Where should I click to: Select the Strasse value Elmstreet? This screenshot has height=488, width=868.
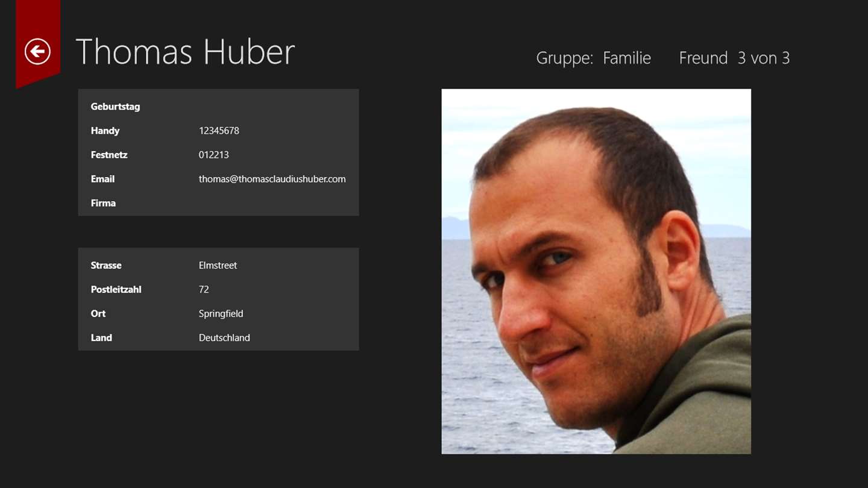tap(218, 265)
